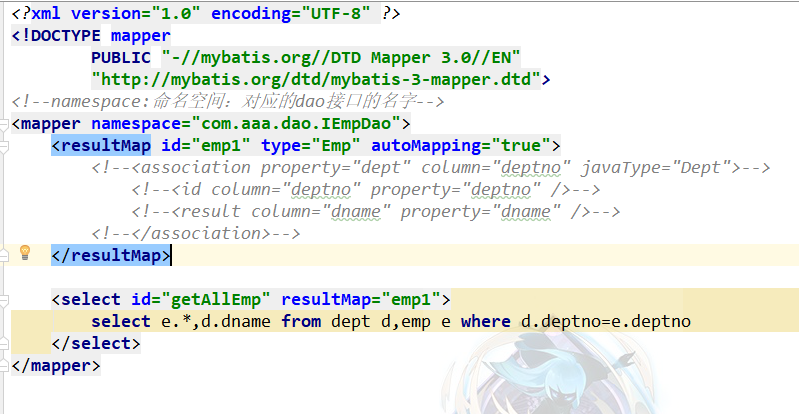This screenshot has height=414, width=799.
Task: Click the <select opening tag name
Action: [86, 299]
